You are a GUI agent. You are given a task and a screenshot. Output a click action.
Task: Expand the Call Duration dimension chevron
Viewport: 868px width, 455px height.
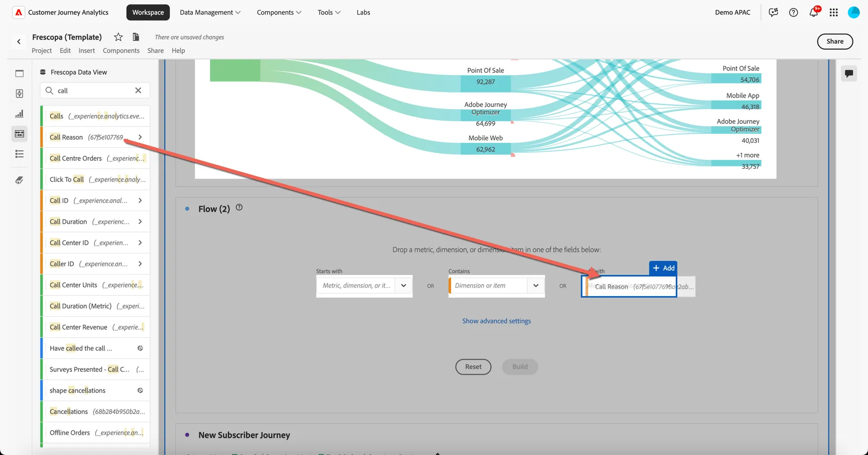(x=140, y=221)
